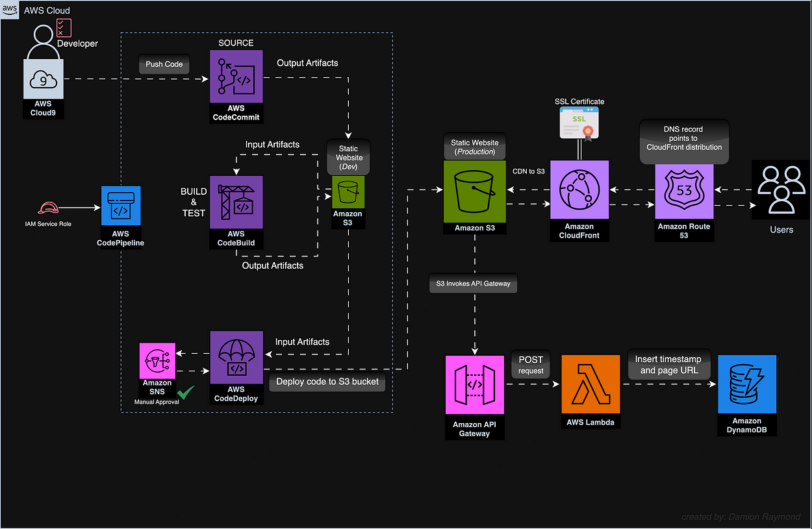This screenshot has height=529, width=812.
Task: Open the AWS CodeBuild service icon
Action: [x=236, y=202]
